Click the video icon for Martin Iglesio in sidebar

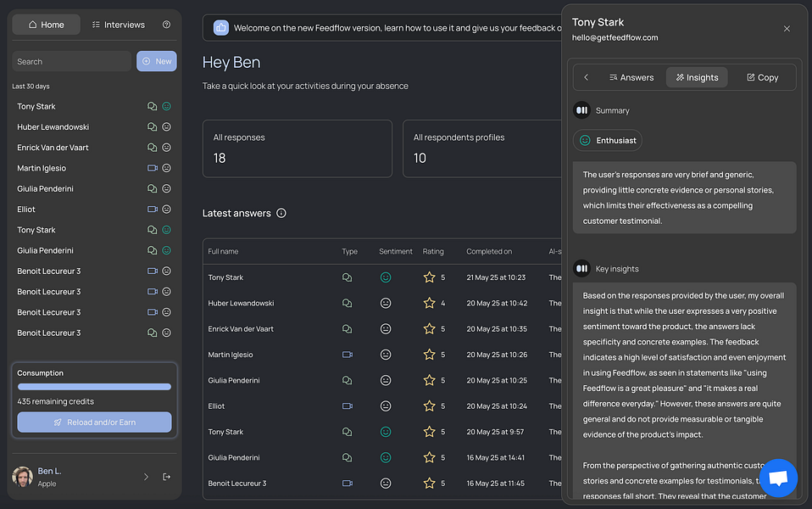click(x=153, y=168)
